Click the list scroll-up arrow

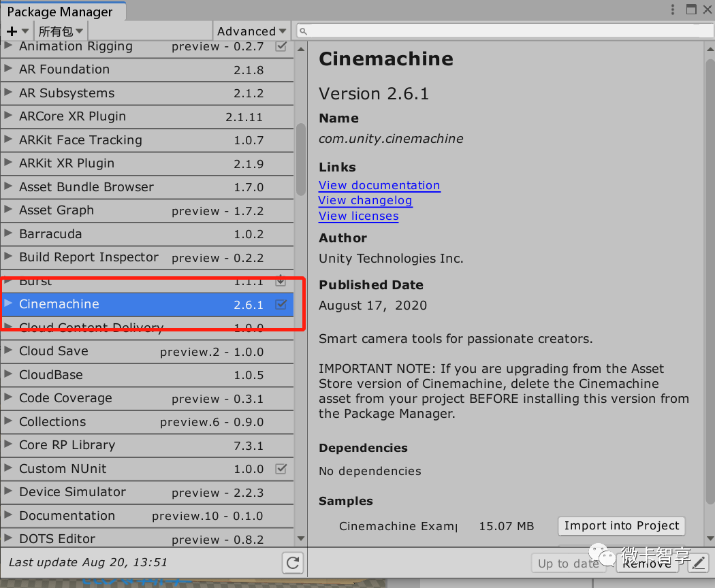(301, 49)
